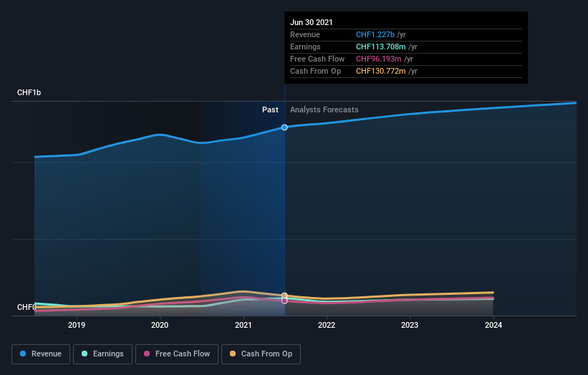Toggle the Earnings legend button
This screenshot has width=588, height=375.
pyautogui.click(x=102, y=354)
